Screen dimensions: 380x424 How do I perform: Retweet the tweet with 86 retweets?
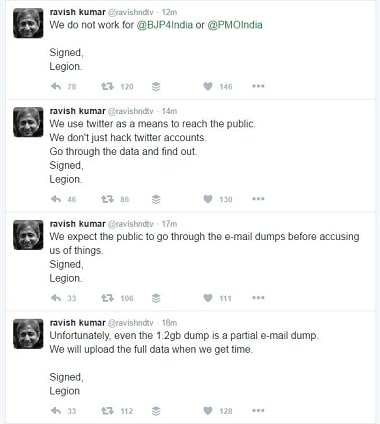(x=107, y=199)
